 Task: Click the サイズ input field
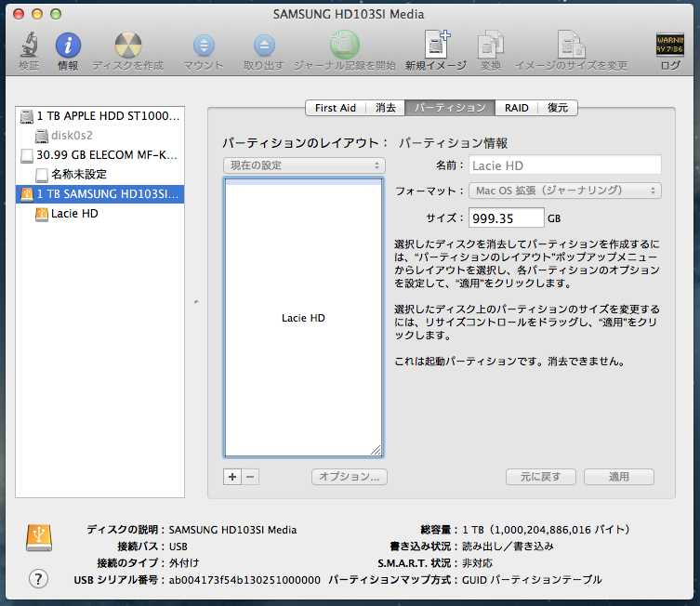pyautogui.click(x=506, y=217)
